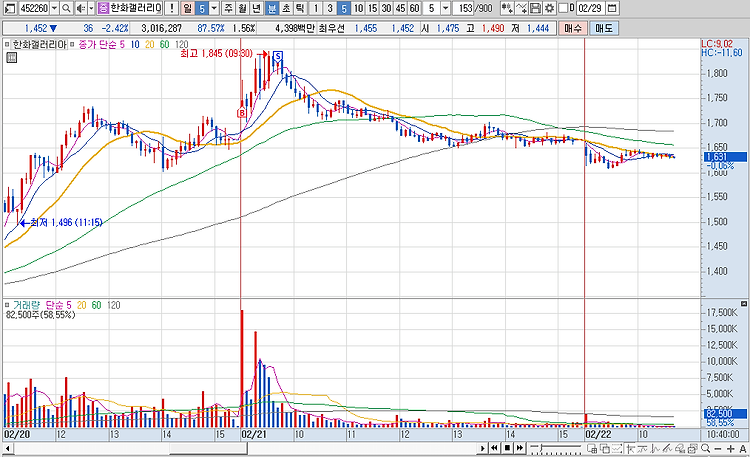
Task: Toggle the D checkbox near the date field
Action: (x=563, y=8)
